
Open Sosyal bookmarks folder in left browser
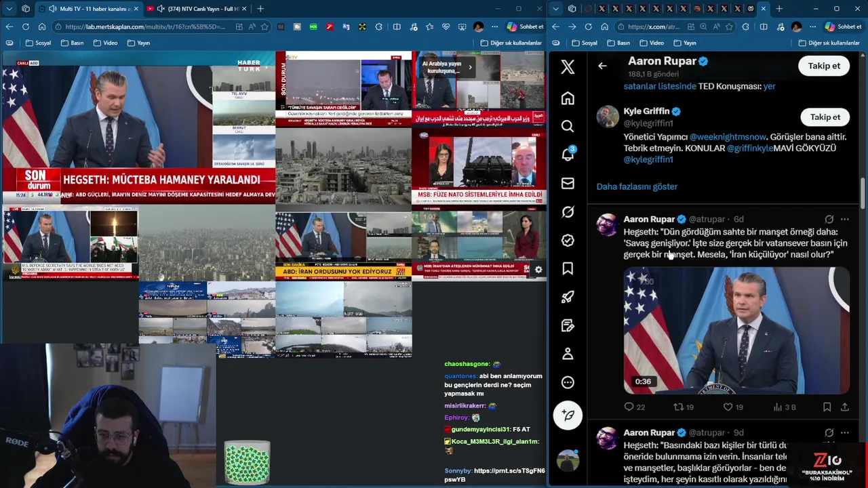pyautogui.click(x=38, y=43)
